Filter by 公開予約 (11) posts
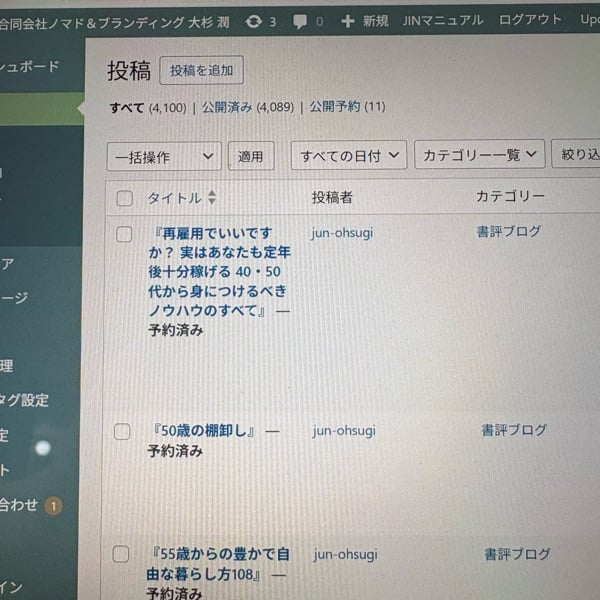This screenshot has height=600, width=600. 346,106
